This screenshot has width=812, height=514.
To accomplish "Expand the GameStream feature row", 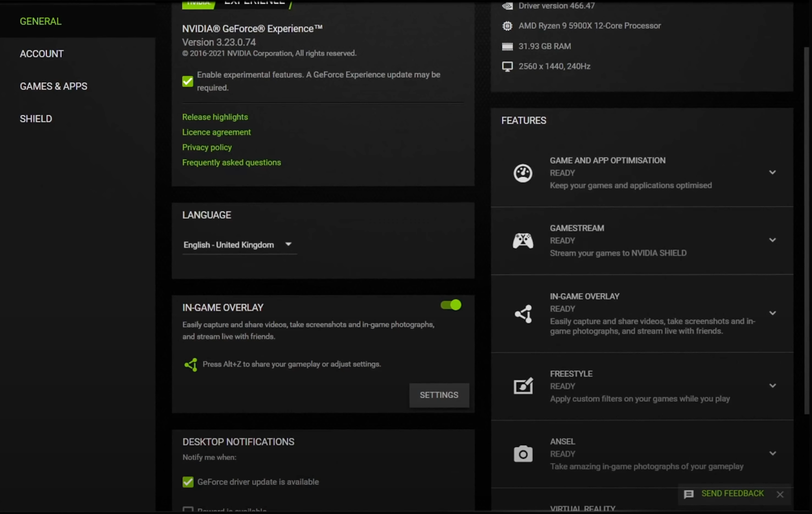I will 772,240.
